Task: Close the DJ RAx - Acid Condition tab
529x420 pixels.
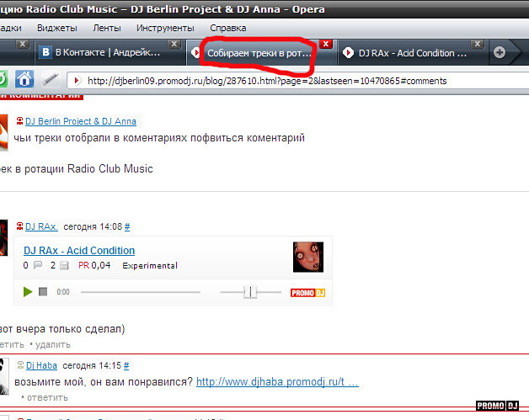Action: coord(478,44)
